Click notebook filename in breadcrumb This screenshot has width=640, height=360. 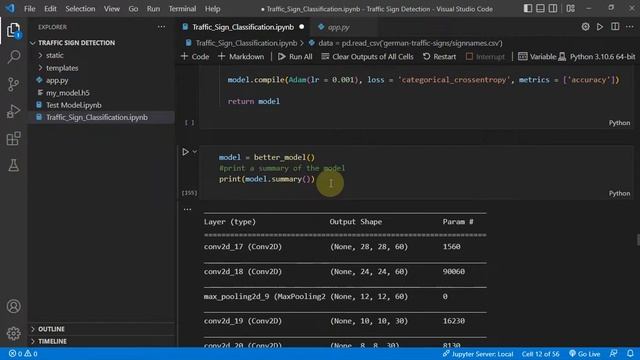tap(246, 43)
